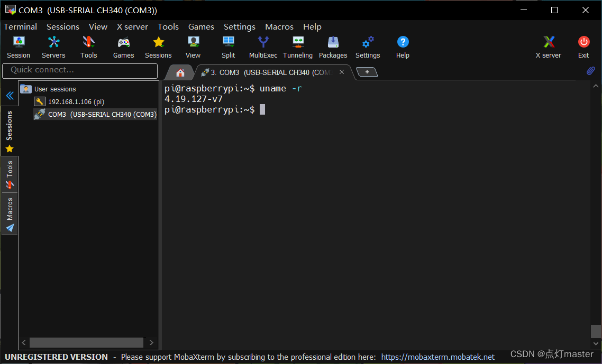Open the Macros menu
Viewport: 602px width, 364px height.
[279, 27]
